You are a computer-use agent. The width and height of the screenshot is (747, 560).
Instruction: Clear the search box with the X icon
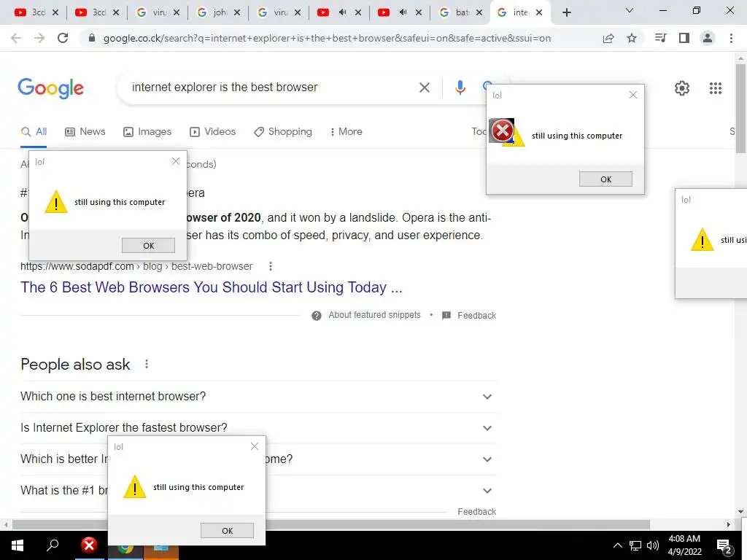click(x=424, y=87)
